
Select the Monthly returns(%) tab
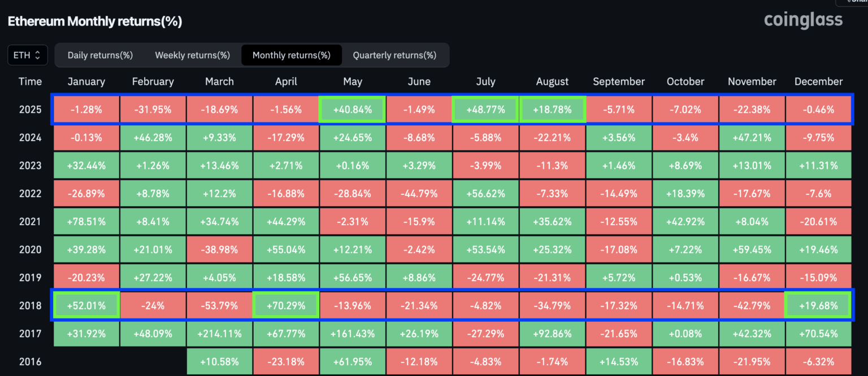tap(291, 55)
